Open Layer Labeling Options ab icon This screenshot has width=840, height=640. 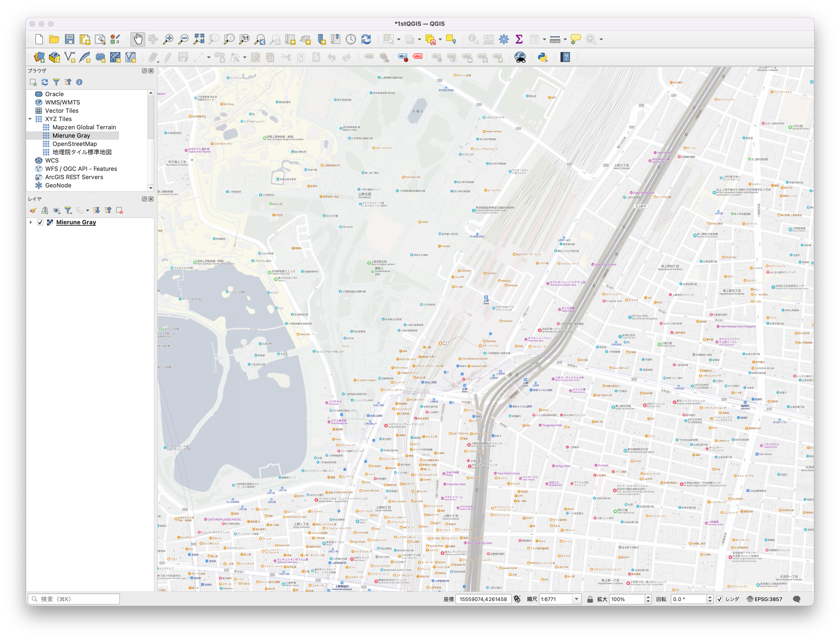tap(403, 57)
